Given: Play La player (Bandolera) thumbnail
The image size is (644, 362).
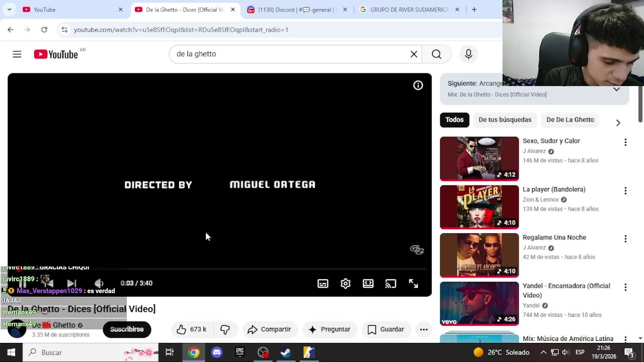Looking at the screenshot, I should tap(479, 207).
